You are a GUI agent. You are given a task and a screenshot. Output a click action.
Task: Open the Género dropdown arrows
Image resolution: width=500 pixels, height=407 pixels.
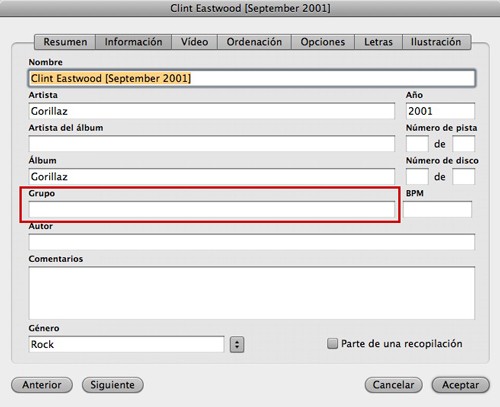pyautogui.click(x=237, y=344)
